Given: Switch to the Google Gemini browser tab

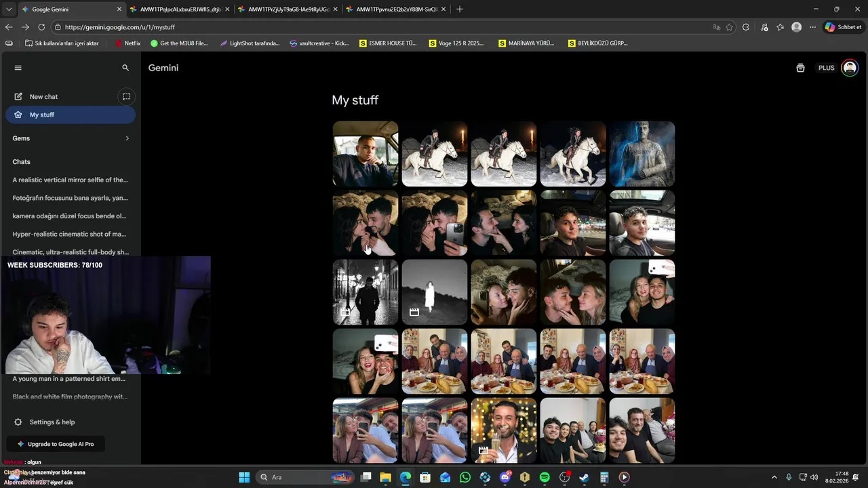Looking at the screenshot, I should click(71, 9).
